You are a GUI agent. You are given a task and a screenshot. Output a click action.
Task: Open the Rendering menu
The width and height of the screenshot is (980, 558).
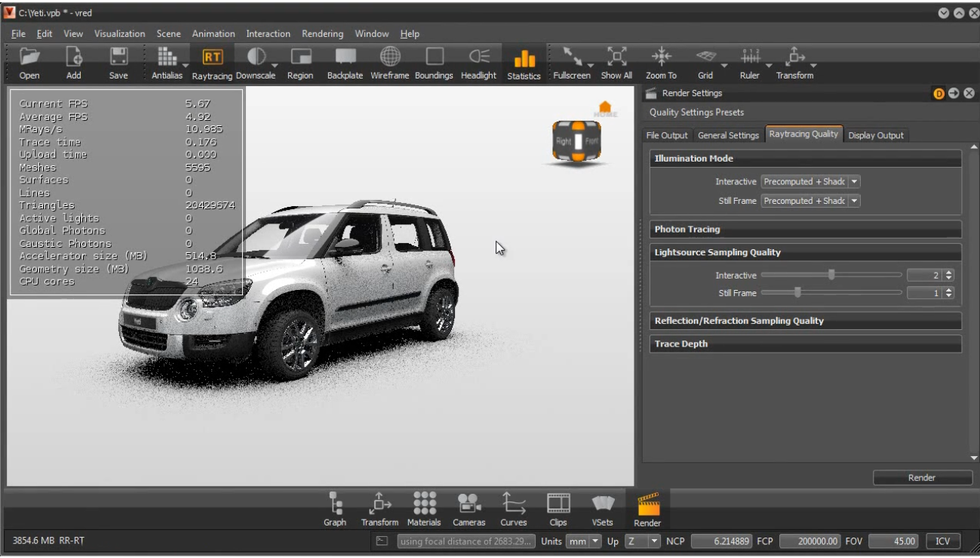(322, 34)
